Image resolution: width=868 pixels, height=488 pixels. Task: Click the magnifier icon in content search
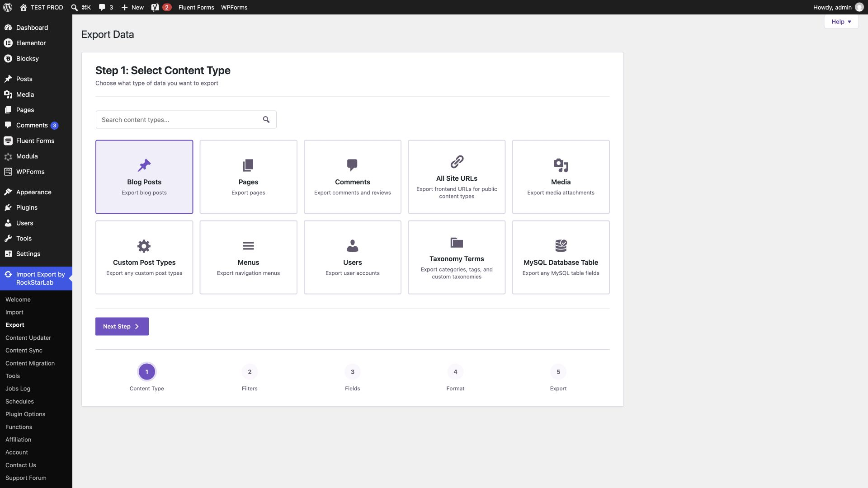coord(266,120)
